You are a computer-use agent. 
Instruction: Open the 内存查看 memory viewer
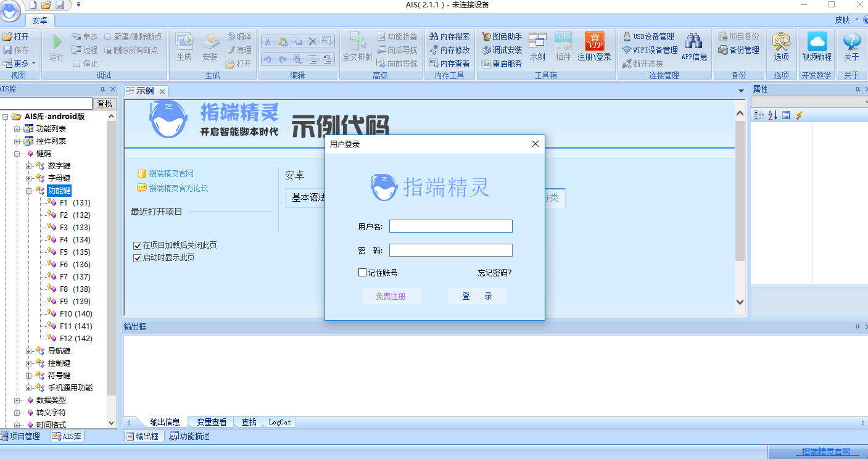pyautogui.click(x=449, y=64)
